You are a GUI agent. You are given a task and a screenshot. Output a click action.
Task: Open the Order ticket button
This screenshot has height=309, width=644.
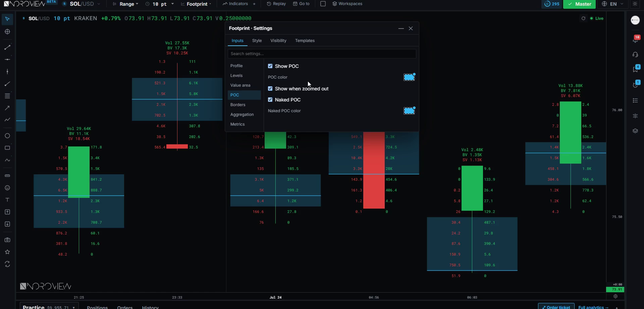[556, 307]
